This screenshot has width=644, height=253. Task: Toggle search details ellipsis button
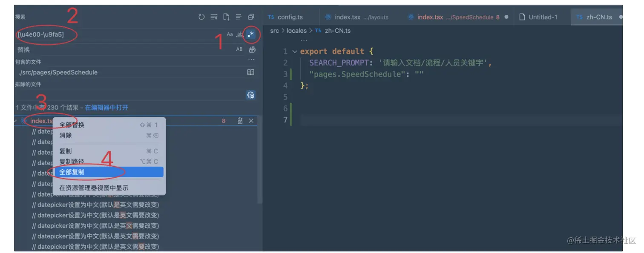(x=251, y=60)
